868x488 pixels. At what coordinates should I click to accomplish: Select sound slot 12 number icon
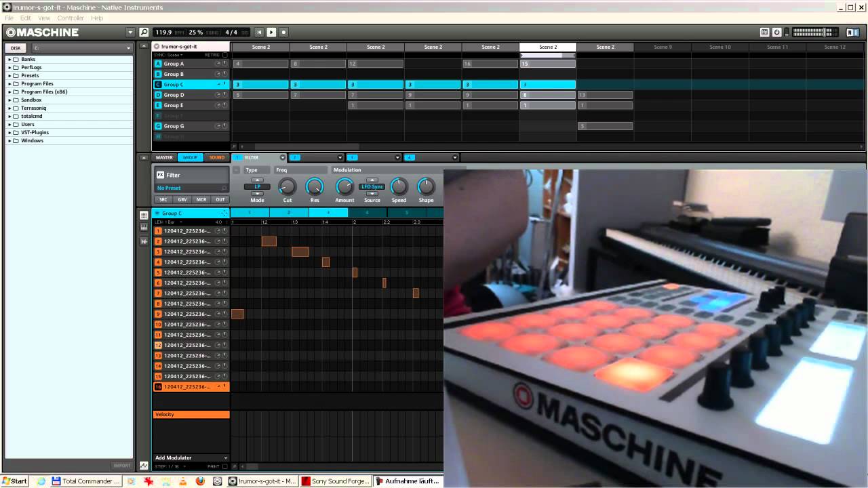click(x=158, y=345)
